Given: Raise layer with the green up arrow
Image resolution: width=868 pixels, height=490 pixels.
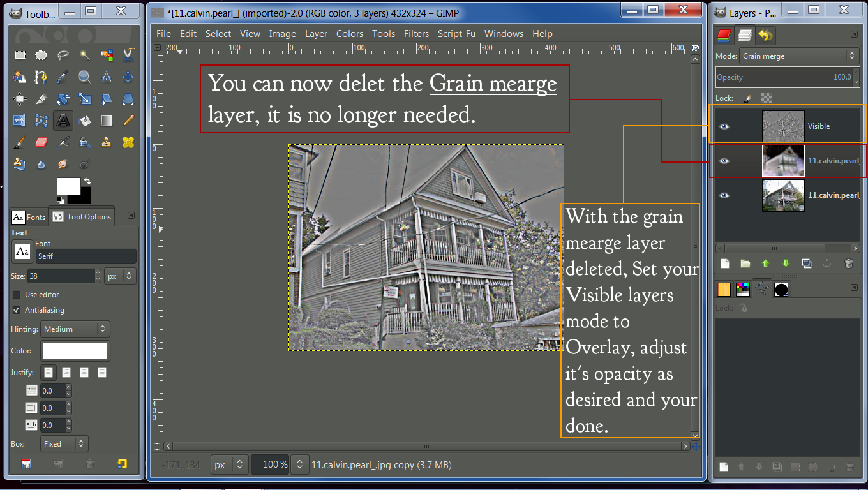Looking at the screenshot, I should coord(765,263).
